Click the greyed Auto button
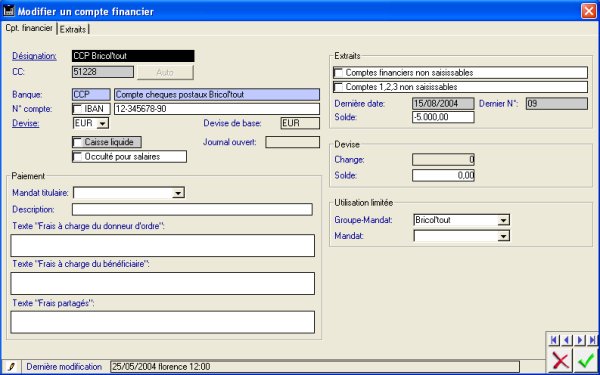 [x=165, y=72]
